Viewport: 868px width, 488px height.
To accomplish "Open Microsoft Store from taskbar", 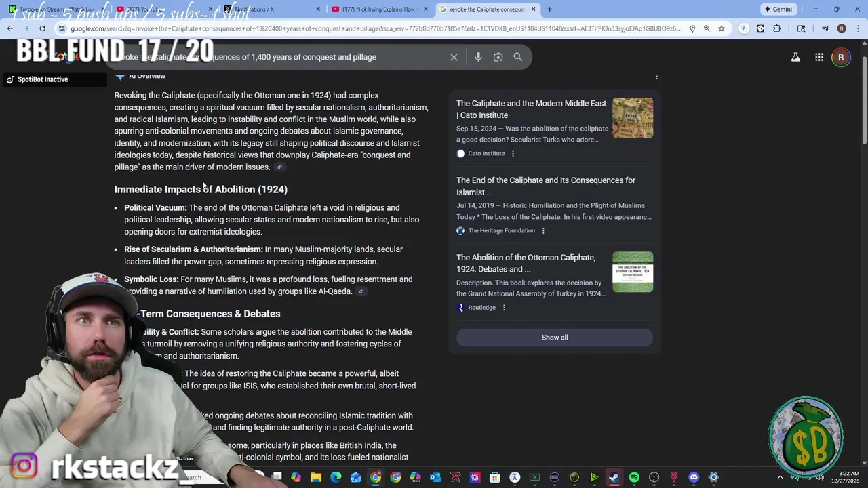I will [495, 478].
